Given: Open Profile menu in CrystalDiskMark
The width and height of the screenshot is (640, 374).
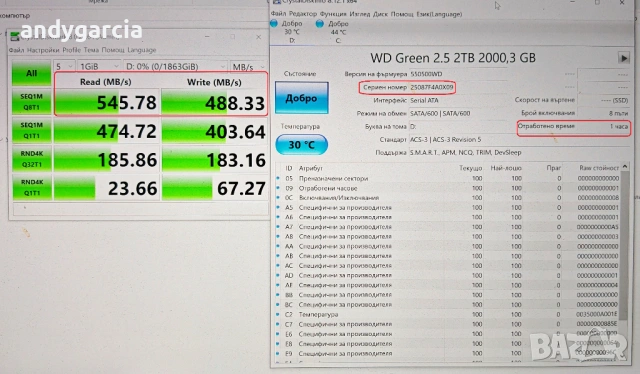Looking at the screenshot, I should point(71,50).
